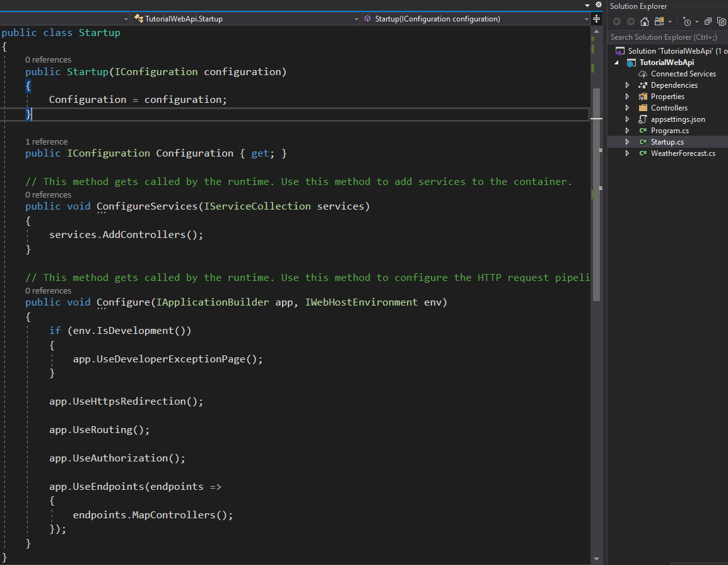Click the split editor window icon
The width and height of the screenshot is (728, 565).
tap(597, 18)
